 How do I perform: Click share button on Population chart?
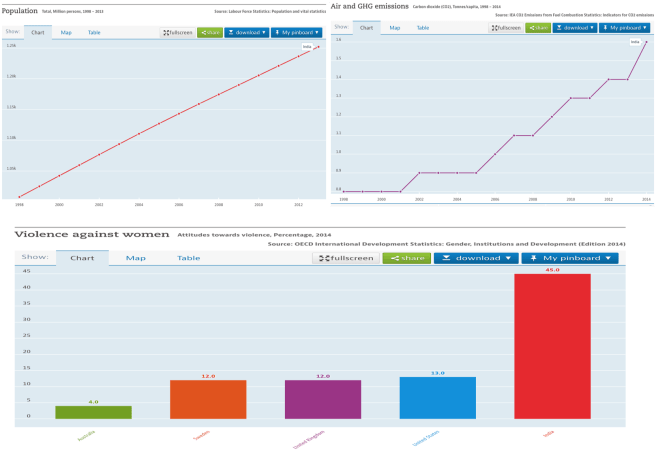209,32
